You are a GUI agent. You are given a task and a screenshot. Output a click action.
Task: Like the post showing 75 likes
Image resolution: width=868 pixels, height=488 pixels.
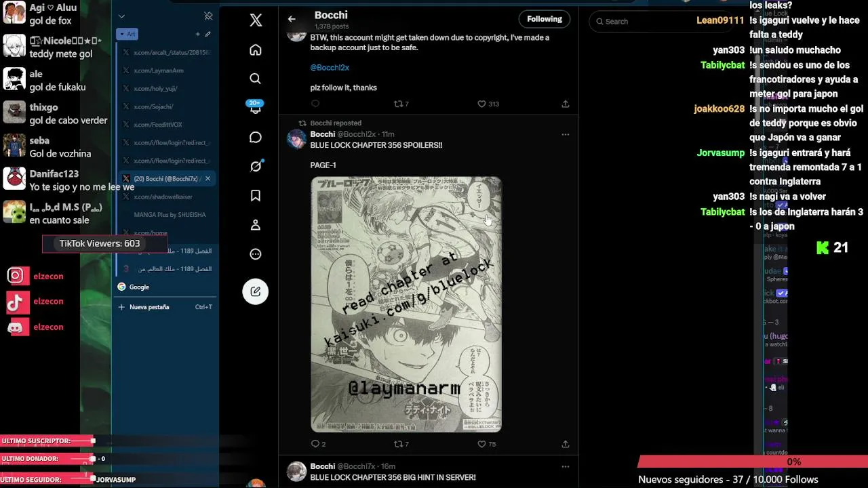coord(487,444)
